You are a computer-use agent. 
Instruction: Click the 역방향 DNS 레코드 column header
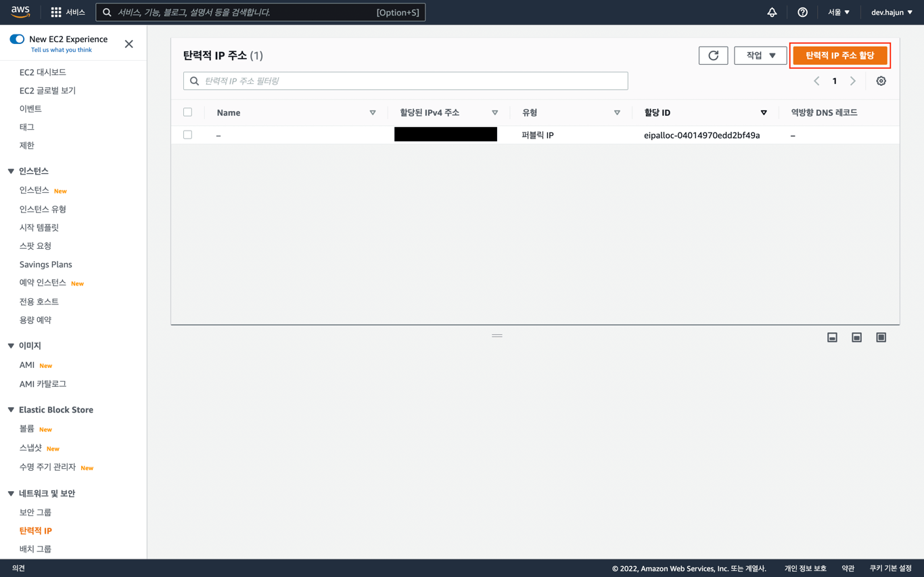824,112
